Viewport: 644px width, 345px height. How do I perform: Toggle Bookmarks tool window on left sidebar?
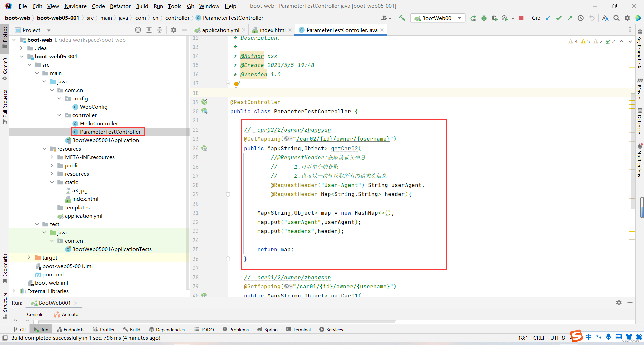click(x=5, y=269)
